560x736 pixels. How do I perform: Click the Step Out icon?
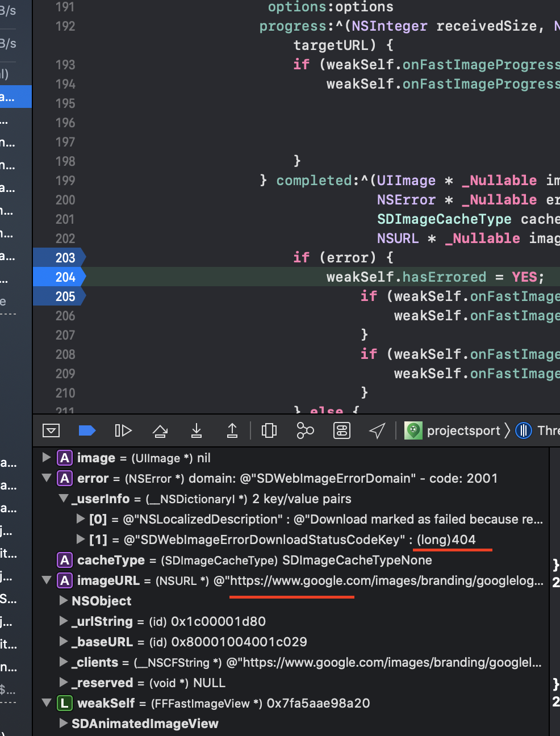[232, 430]
